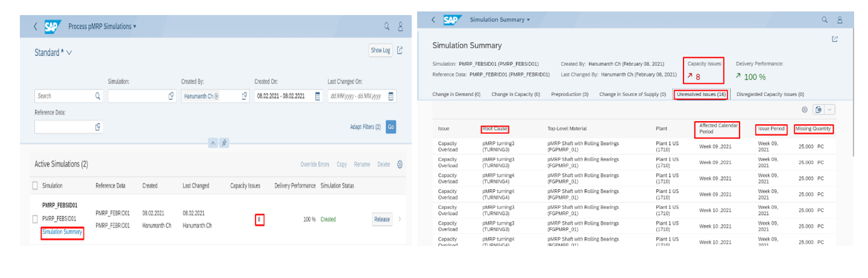Pin the filter header bar

pos(224,143)
